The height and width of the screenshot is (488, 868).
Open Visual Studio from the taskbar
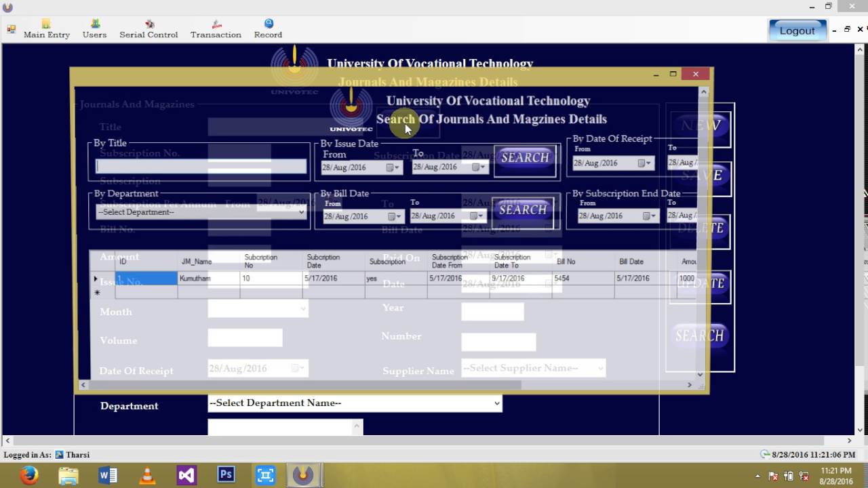[186, 476]
